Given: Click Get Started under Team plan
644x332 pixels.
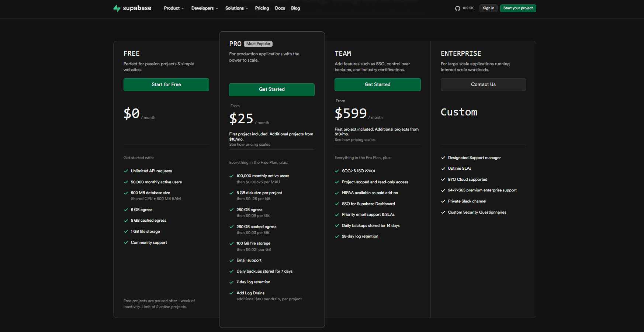Looking at the screenshot, I should [377, 84].
